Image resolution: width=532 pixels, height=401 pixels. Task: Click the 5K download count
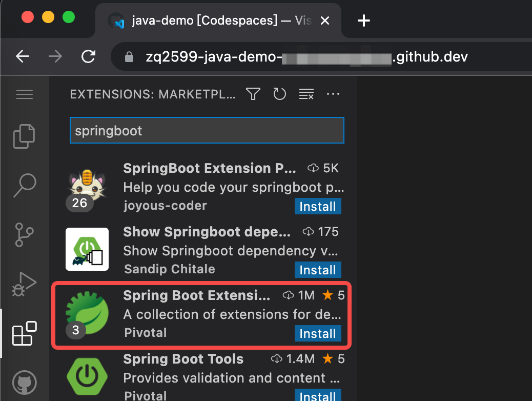(323, 168)
